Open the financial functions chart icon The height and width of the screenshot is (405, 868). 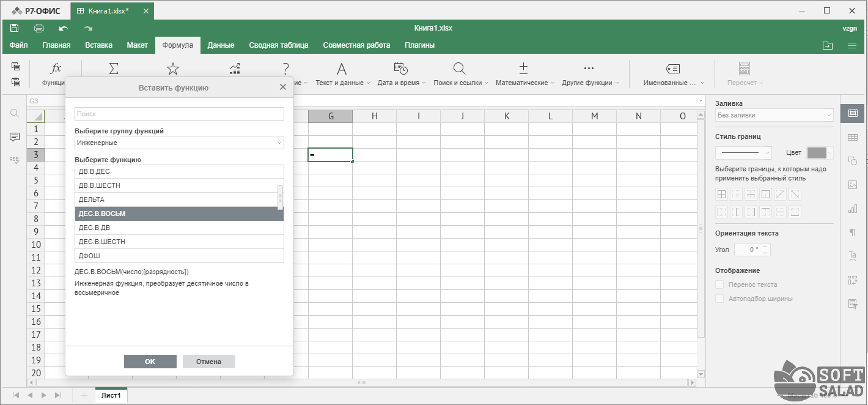(x=235, y=69)
